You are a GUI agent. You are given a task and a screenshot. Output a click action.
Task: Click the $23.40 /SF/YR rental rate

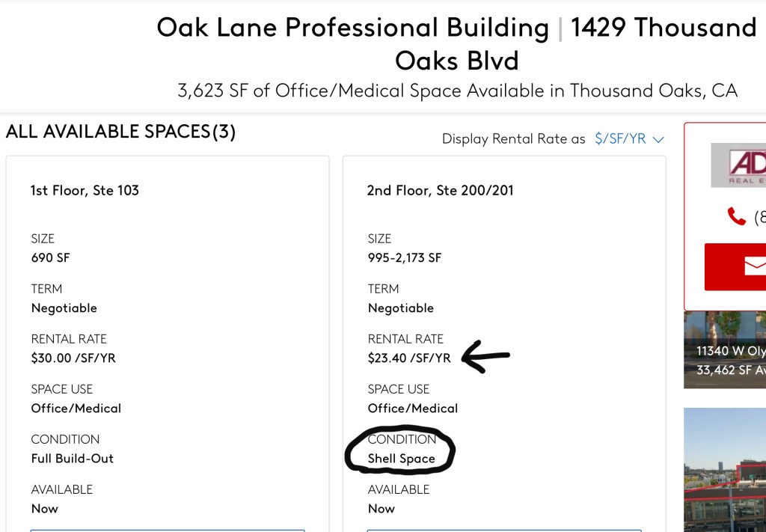click(x=409, y=358)
